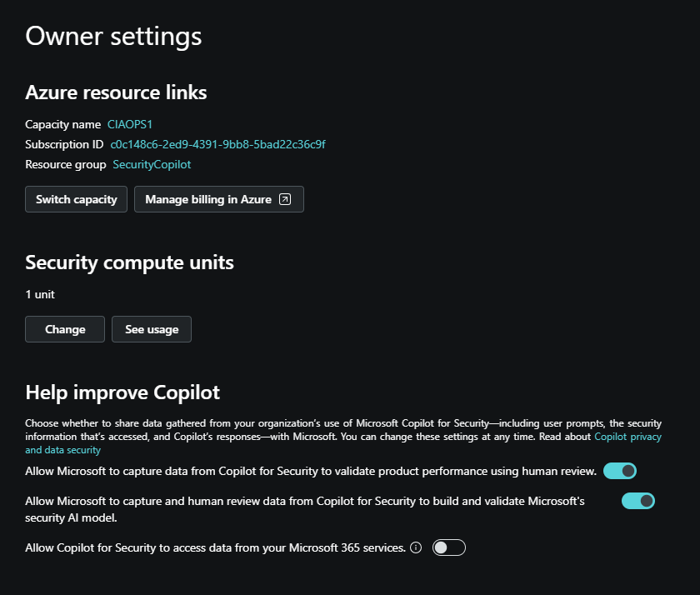Open the subscription ID link
The height and width of the screenshot is (595, 700).
point(217,144)
